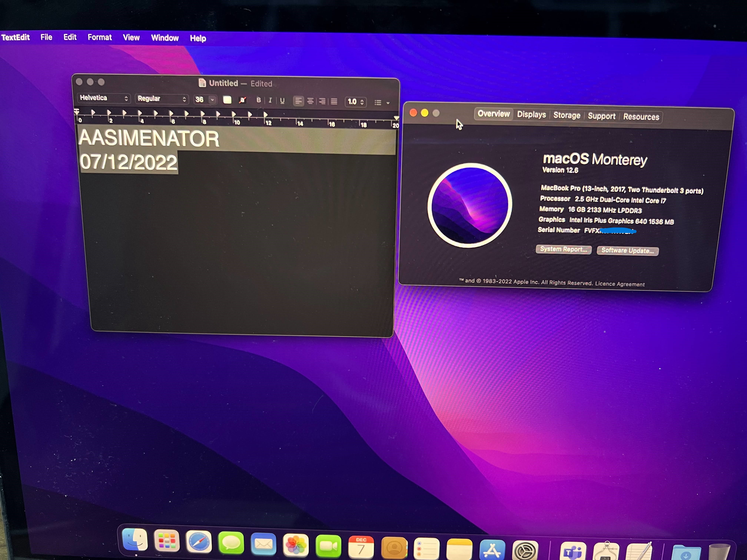The image size is (747, 560).
Task: Open Calendar showing DEC 7 in Dock
Action: click(361, 547)
